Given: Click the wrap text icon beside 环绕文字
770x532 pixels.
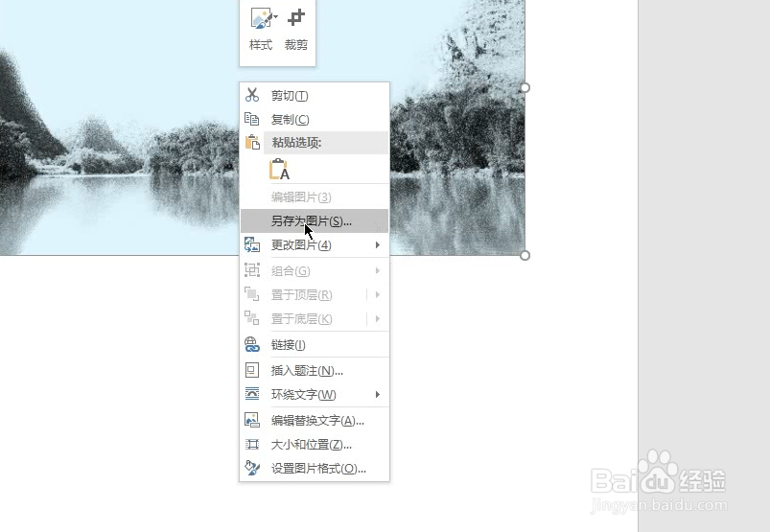Looking at the screenshot, I should 252,394.
